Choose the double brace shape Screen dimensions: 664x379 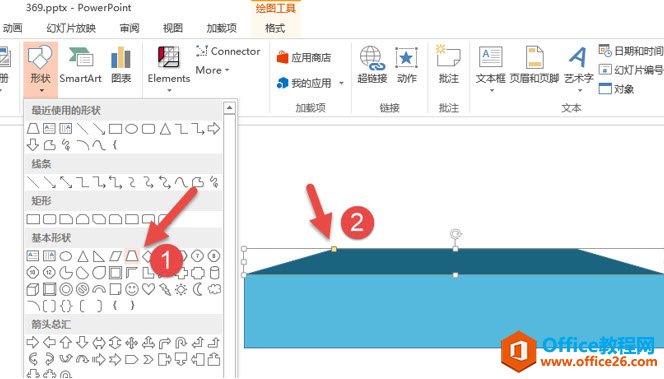(66, 306)
